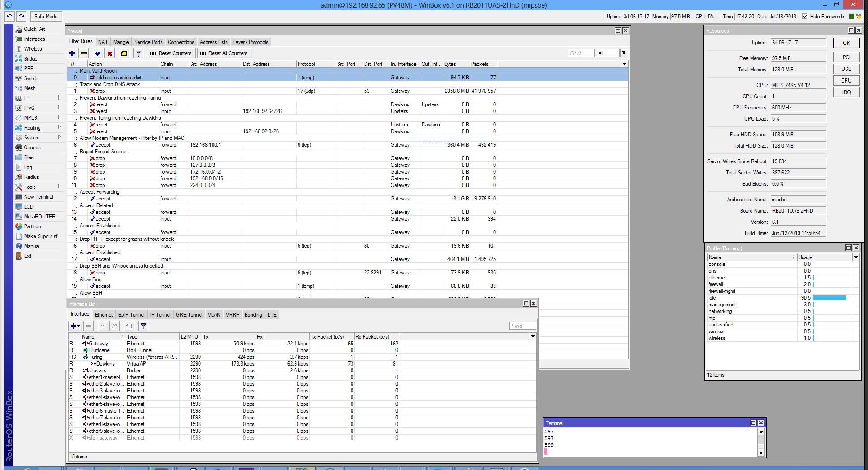Open Switch in sidebar menu
The image size is (868, 470).
[x=31, y=78]
